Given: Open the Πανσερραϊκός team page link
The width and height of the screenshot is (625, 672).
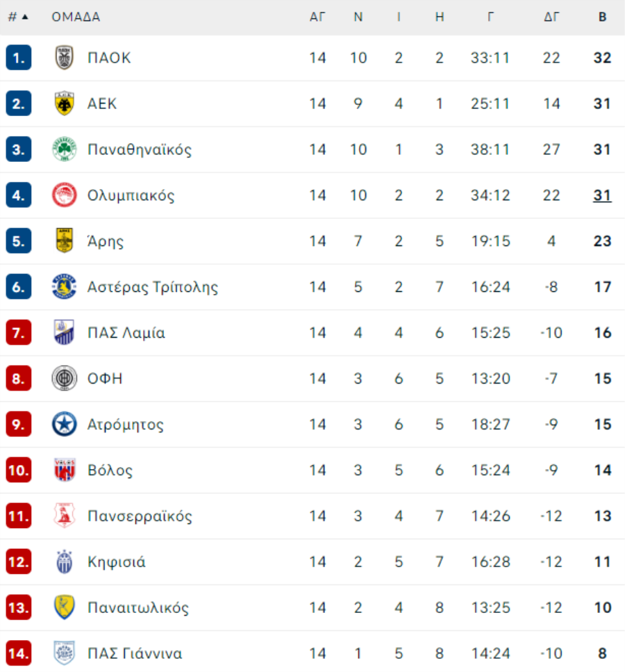Looking at the screenshot, I should coord(140,516).
